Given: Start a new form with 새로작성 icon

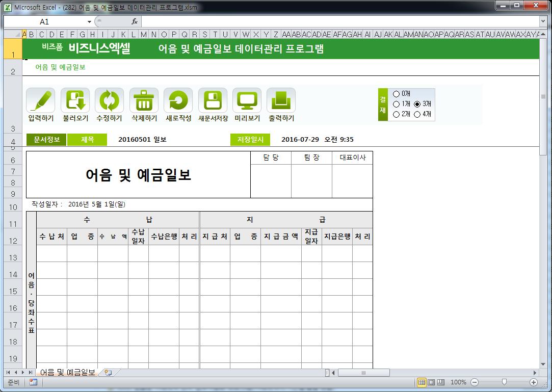Looking at the screenshot, I should [x=178, y=100].
